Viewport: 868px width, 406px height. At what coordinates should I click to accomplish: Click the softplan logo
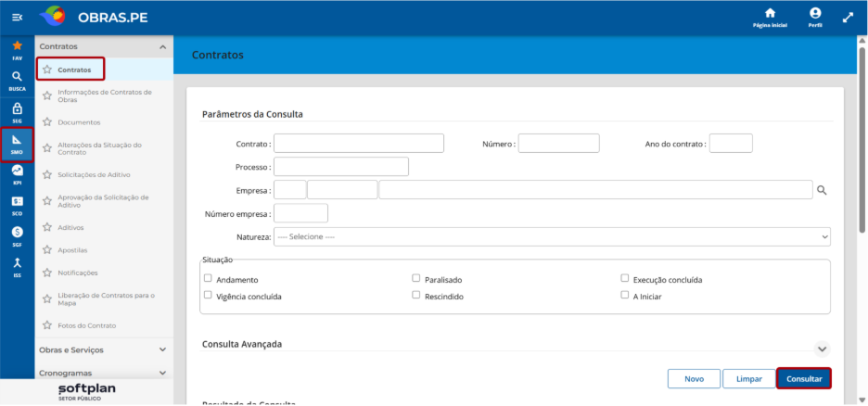pos(87,391)
